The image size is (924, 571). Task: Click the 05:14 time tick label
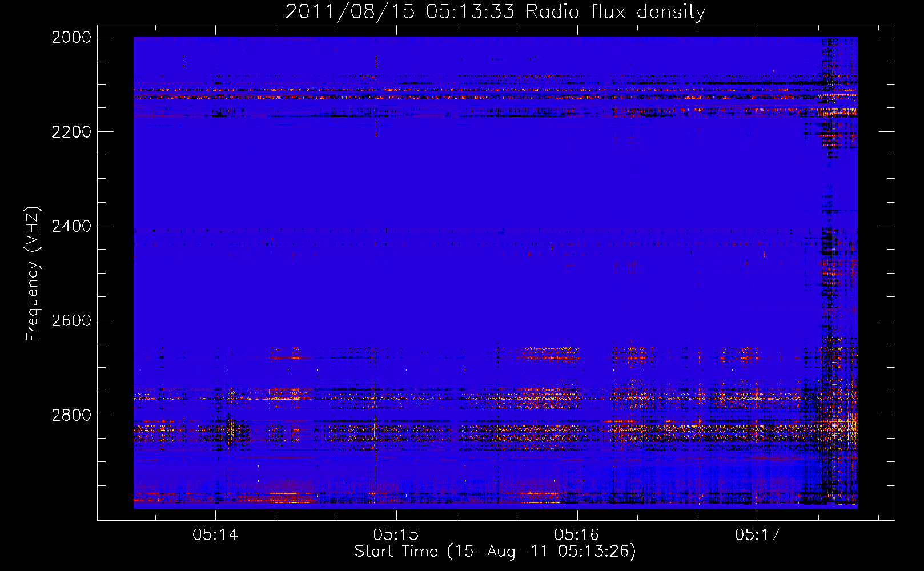pos(215,534)
